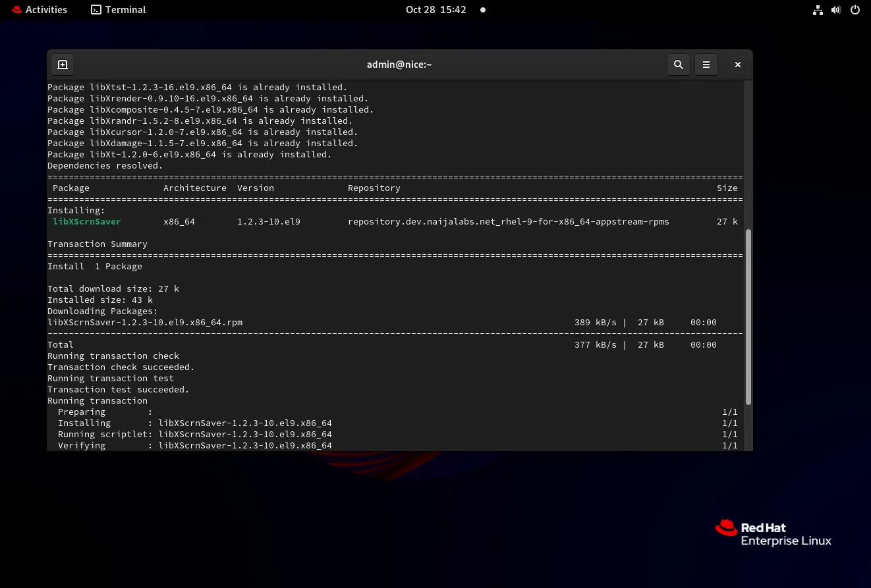The width and height of the screenshot is (871, 588).
Task: Click the repository name in the install table
Action: click(509, 222)
